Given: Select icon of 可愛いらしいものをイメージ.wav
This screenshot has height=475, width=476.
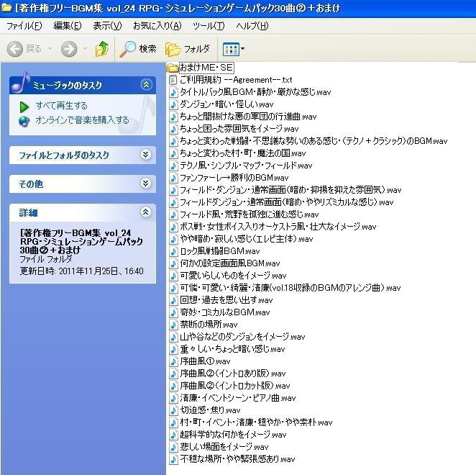Looking at the screenshot, I should [173, 276].
